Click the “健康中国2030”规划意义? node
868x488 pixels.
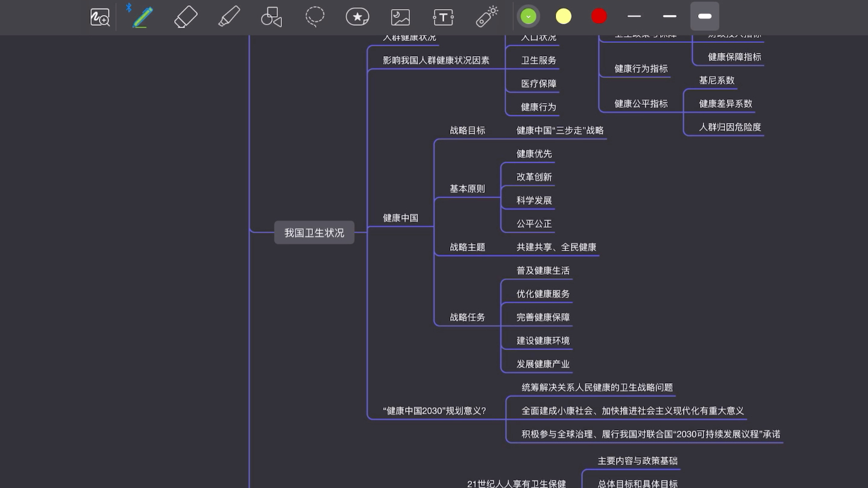[435, 411]
